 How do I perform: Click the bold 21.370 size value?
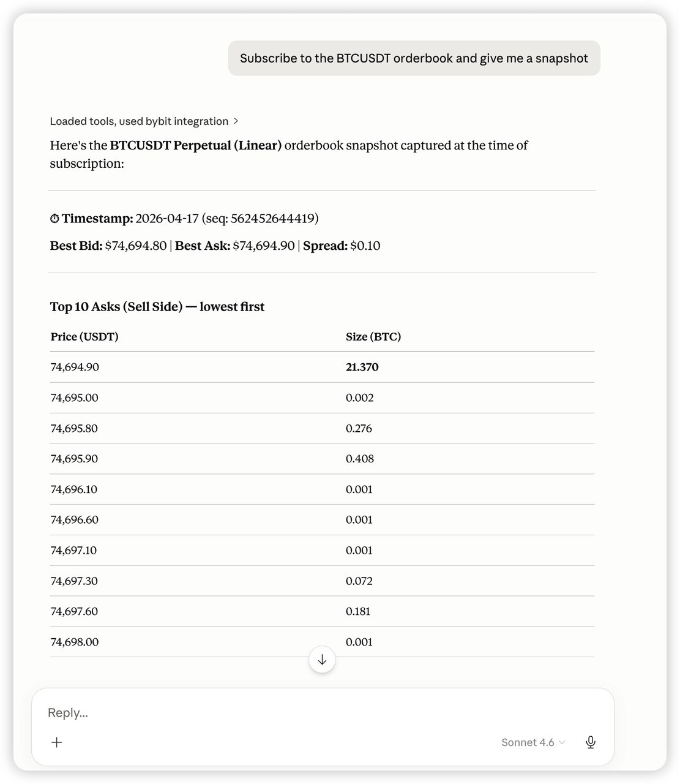click(362, 367)
